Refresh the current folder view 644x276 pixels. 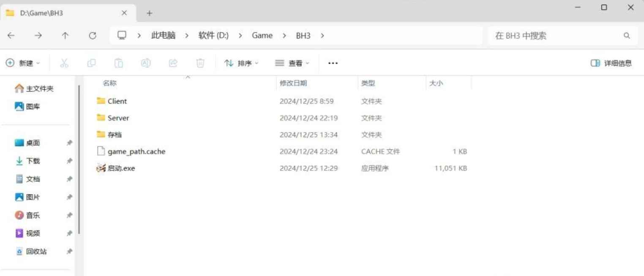point(93,35)
